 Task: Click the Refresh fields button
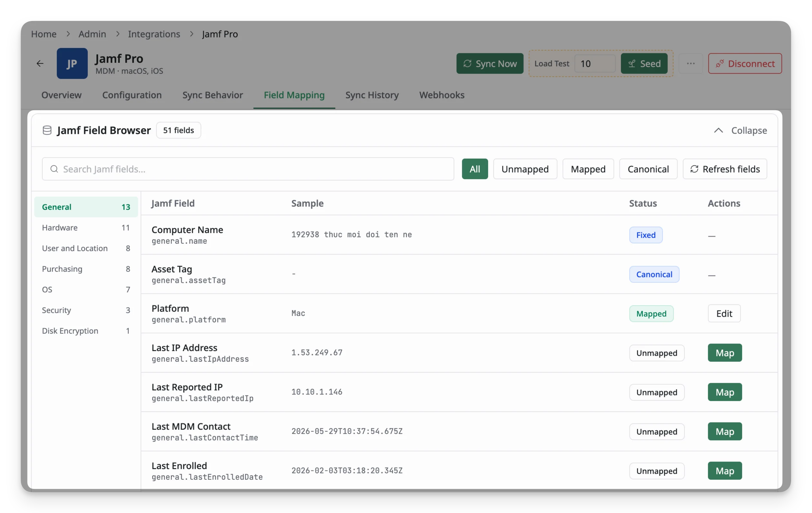tap(725, 169)
